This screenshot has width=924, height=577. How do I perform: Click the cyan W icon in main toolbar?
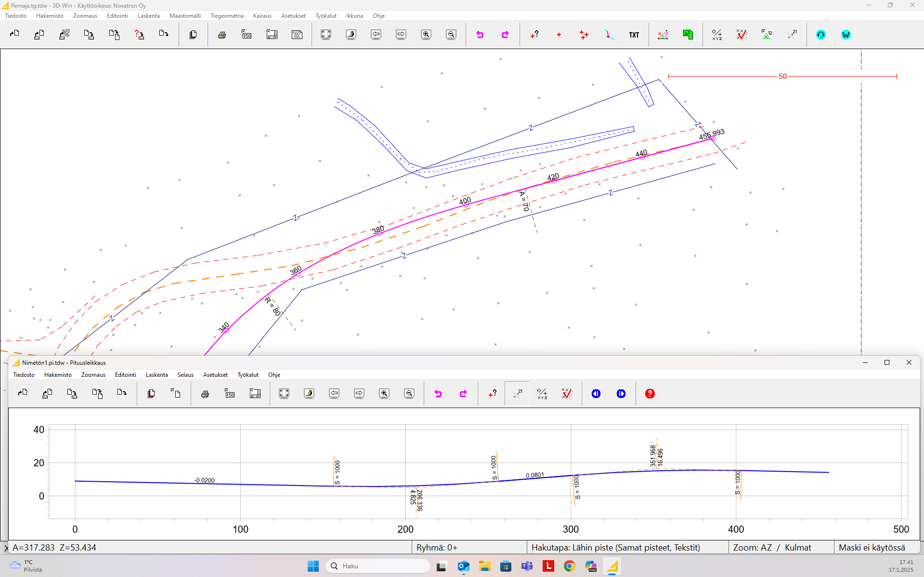pyautogui.click(x=846, y=35)
